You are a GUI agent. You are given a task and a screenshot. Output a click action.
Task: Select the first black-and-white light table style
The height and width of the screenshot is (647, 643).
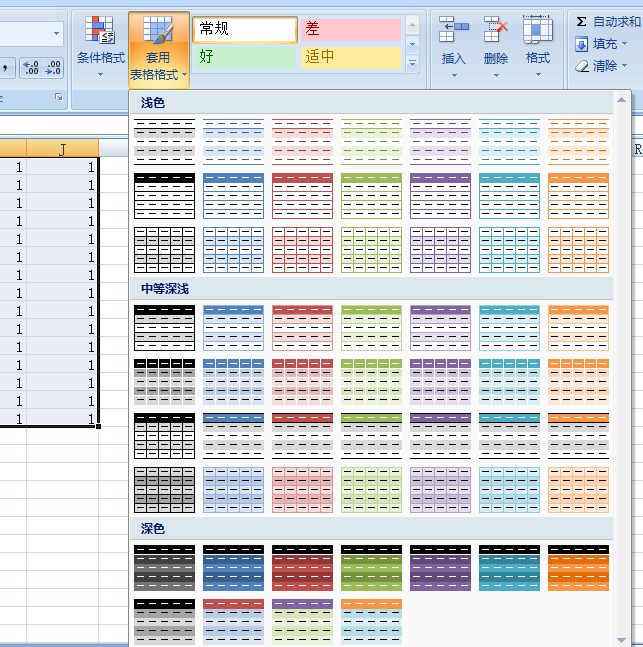click(x=164, y=141)
